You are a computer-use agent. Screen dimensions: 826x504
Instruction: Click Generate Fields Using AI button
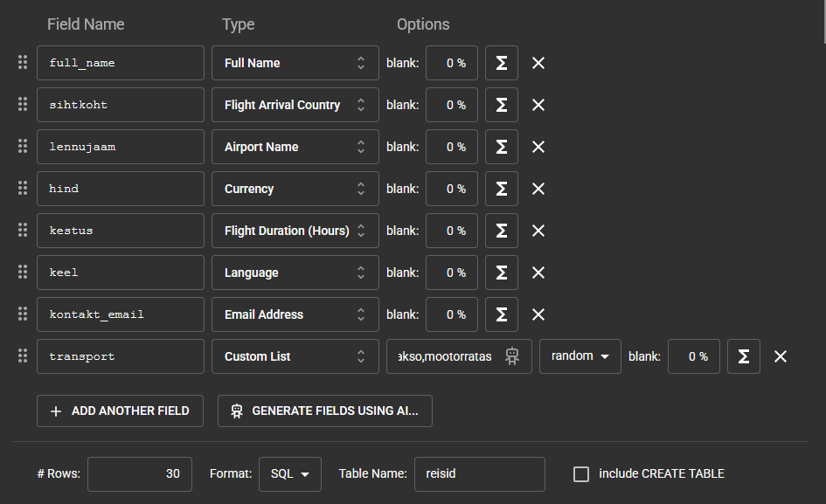point(325,411)
